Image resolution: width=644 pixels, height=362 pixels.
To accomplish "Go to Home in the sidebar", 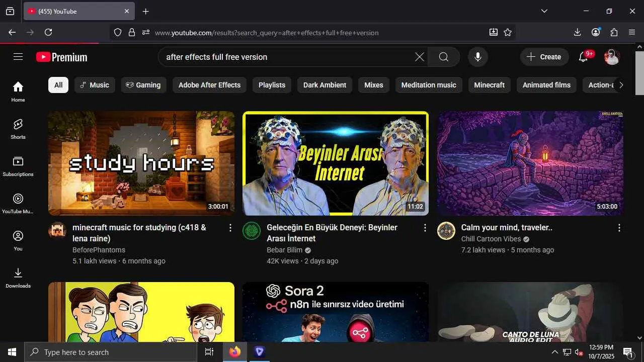I will pos(18,92).
